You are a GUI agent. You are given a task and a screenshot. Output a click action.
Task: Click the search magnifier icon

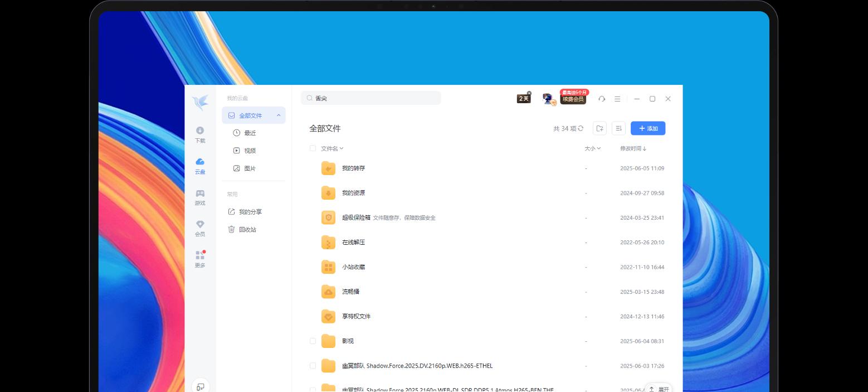click(310, 98)
